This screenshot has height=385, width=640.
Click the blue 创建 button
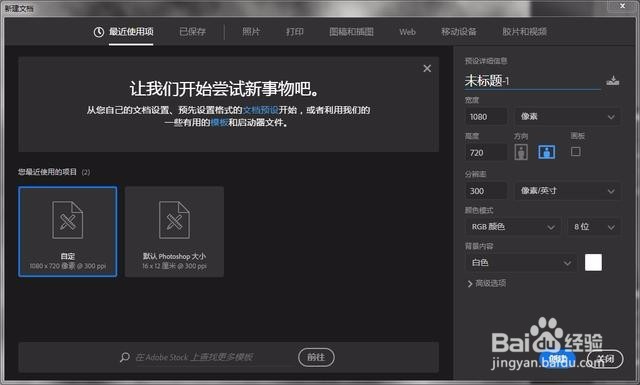coord(558,359)
